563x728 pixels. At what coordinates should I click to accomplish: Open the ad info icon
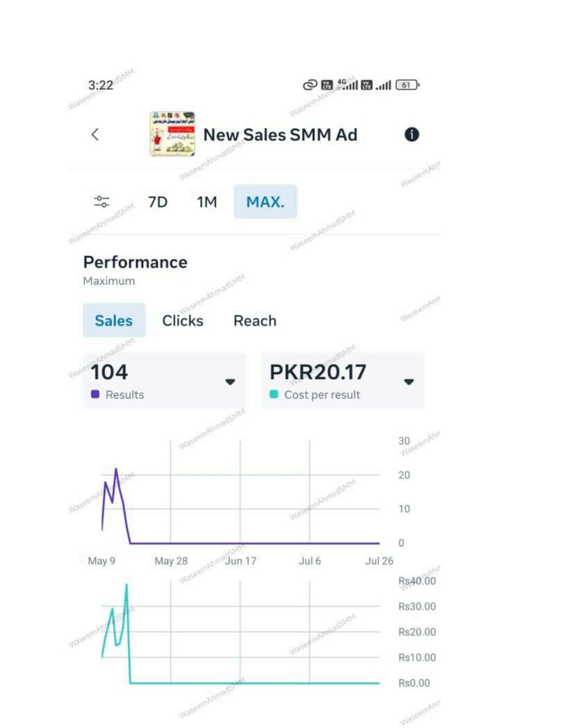coord(412,135)
